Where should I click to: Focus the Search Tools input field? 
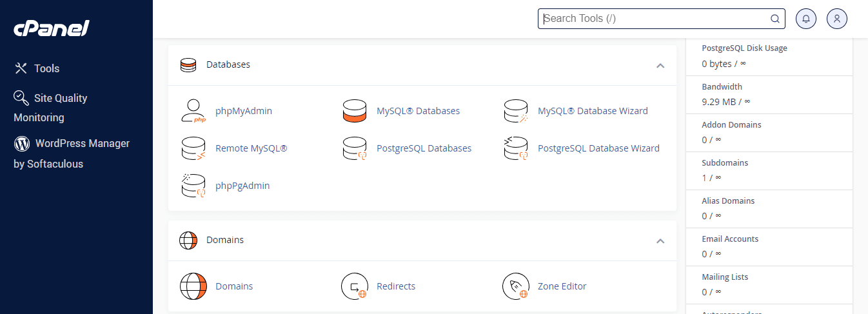[x=661, y=19]
